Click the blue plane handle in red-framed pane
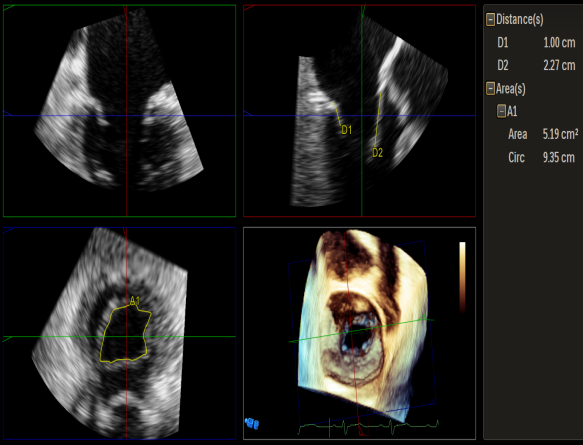Image resolution: width=583 pixels, height=445 pixels. pos(248,113)
